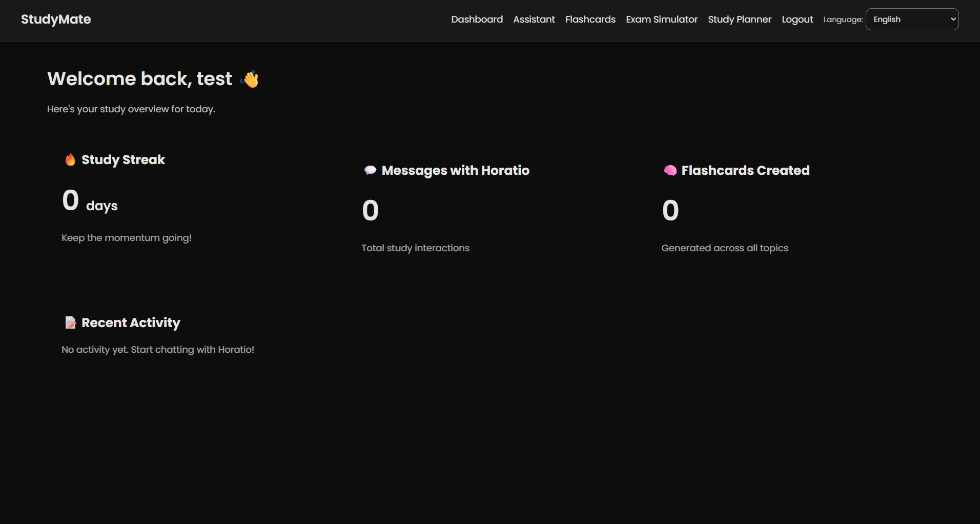This screenshot has height=524, width=980.
Task: Click the Language label
Action: pos(842,19)
